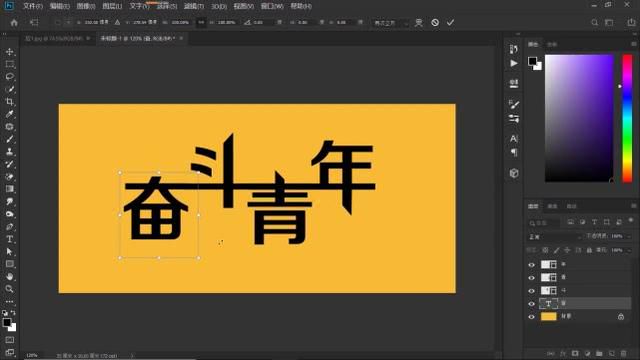This screenshot has height=360, width=640.
Task: Toggle lock on the background layer
Action: pyautogui.click(x=621, y=317)
